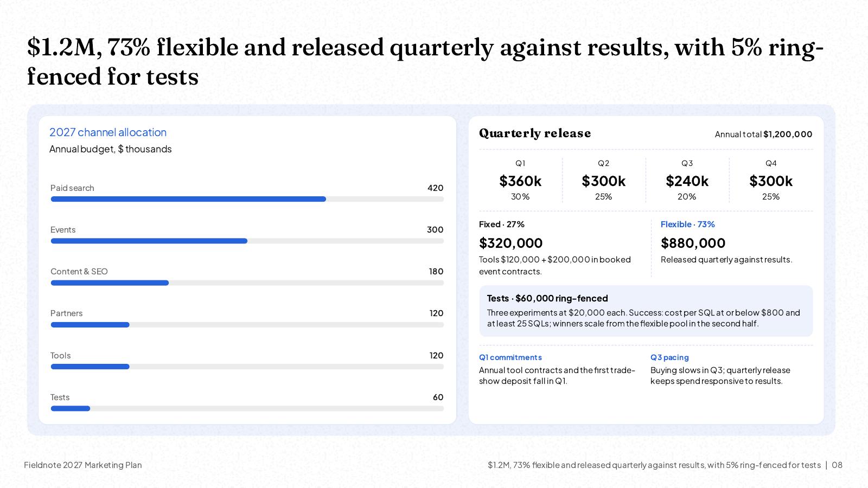Click 'Released quarterly against results.' text
The image size is (868, 488).
tap(726, 259)
